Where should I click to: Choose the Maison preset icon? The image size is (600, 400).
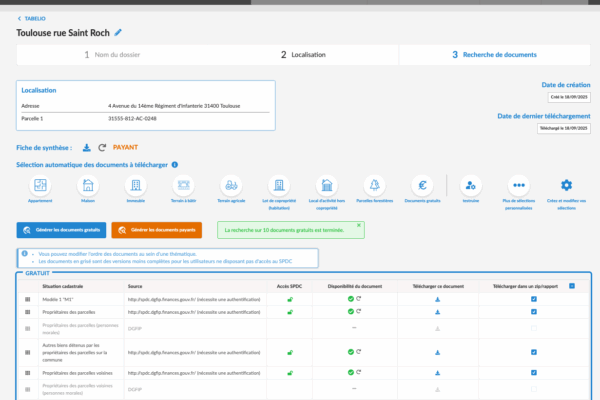click(89, 185)
